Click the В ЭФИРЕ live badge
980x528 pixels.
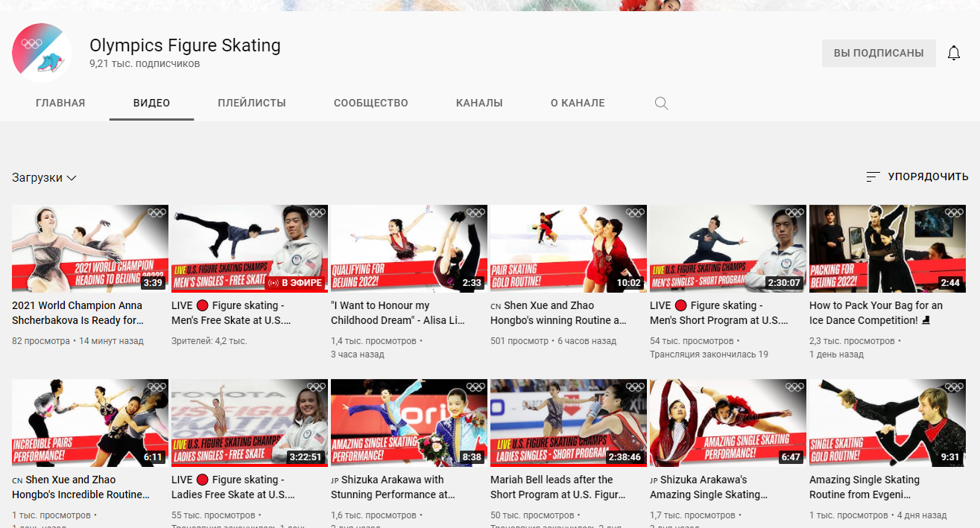click(295, 283)
